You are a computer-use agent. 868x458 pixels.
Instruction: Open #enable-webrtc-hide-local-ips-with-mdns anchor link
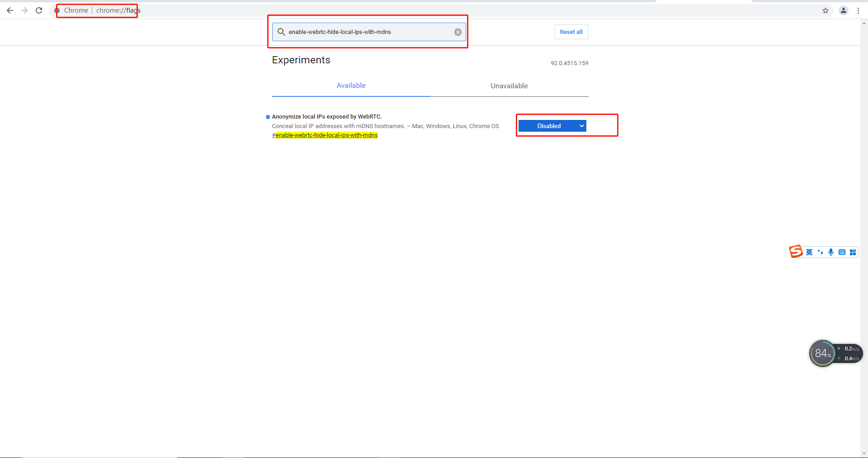click(325, 135)
